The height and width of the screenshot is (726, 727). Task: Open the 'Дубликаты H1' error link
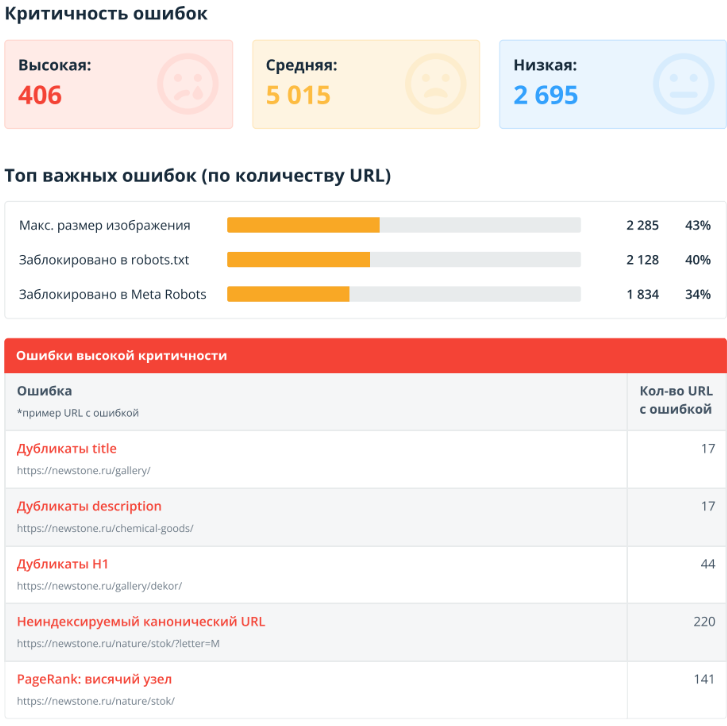(x=63, y=564)
